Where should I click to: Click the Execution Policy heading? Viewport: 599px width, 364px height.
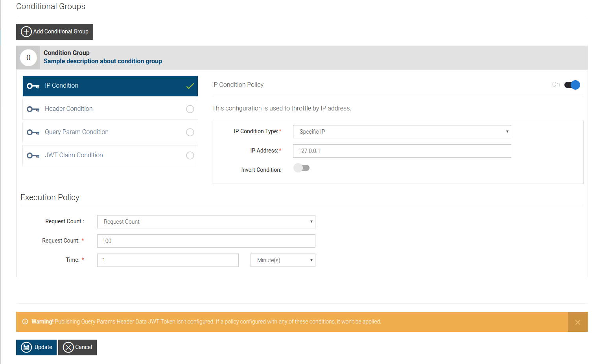click(x=50, y=197)
